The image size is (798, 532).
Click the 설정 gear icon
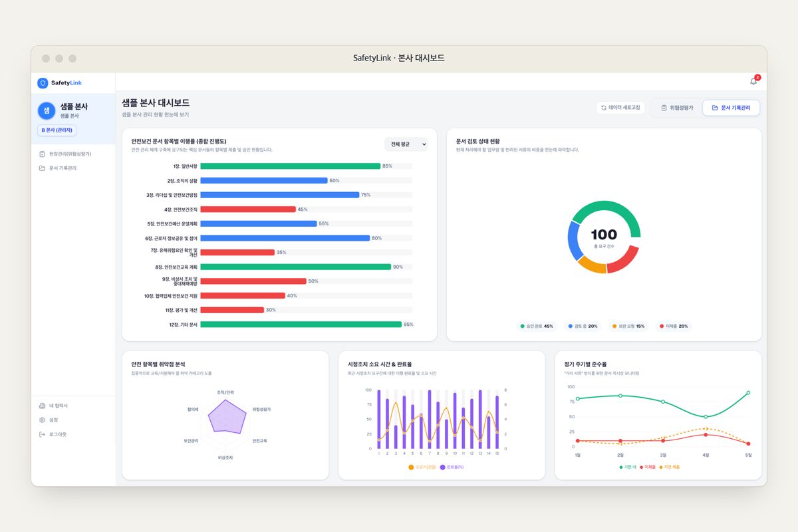[x=43, y=420]
